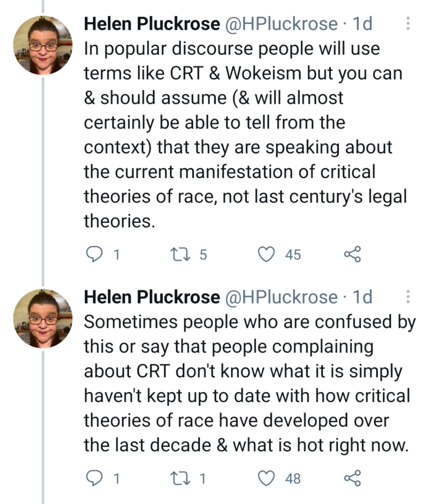
Task: Retweet the CRT & Wokeism tweet
Action: (x=180, y=254)
